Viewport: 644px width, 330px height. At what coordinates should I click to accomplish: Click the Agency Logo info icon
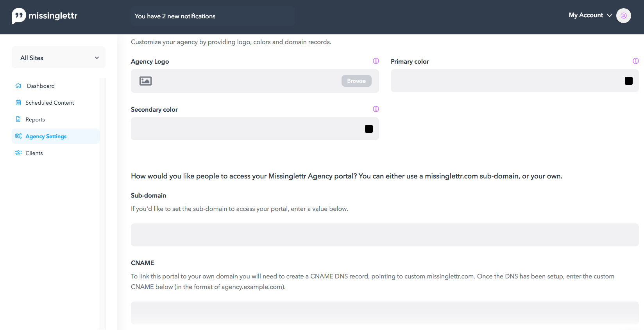point(376,61)
